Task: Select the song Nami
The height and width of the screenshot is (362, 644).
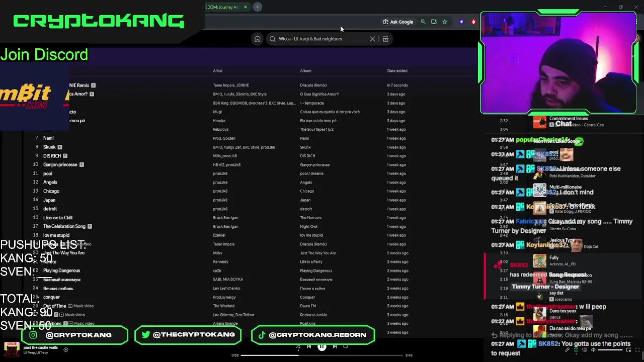Action: pyautogui.click(x=48, y=138)
